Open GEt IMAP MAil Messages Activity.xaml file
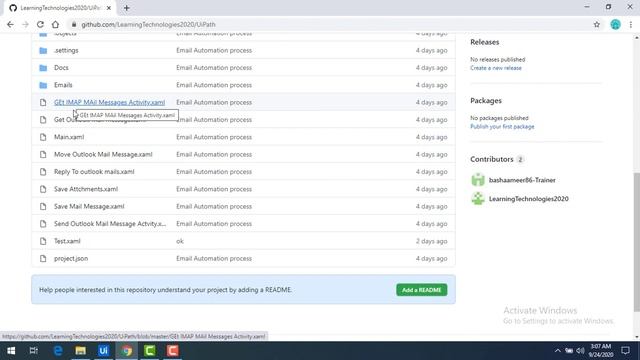This screenshot has width=640, height=360. pos(109,102)
